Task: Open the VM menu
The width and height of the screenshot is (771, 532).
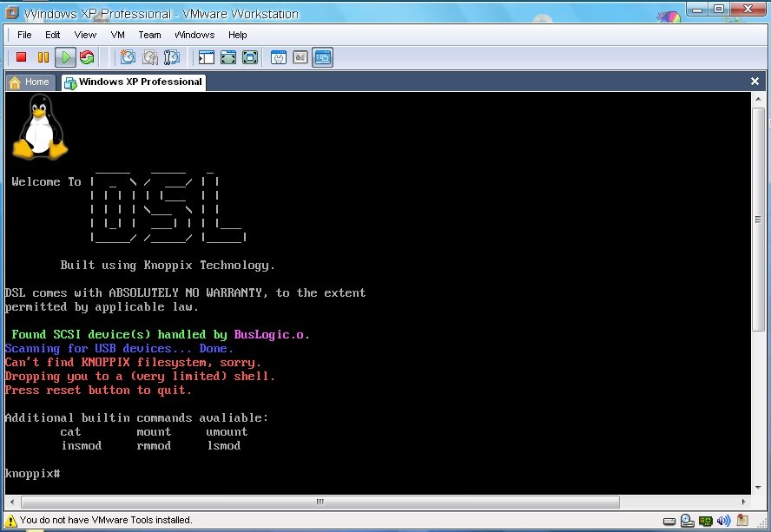Action: click(117, 35)
